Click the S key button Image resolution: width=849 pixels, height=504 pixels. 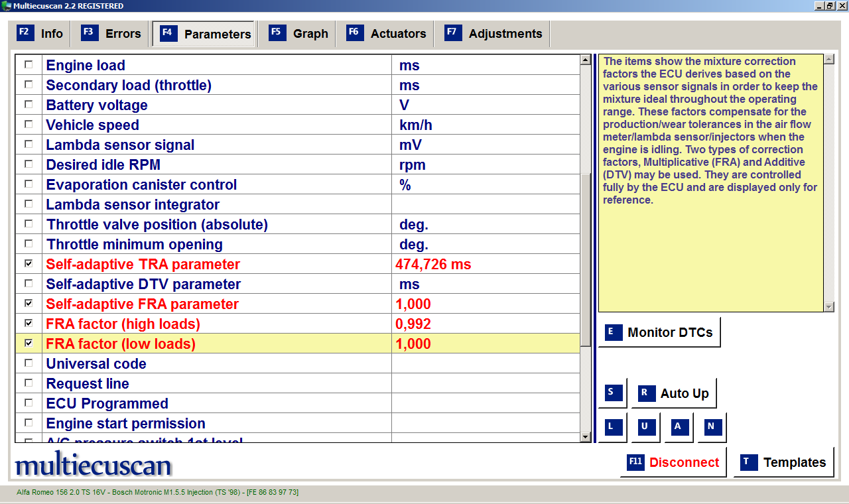[611, 393]
